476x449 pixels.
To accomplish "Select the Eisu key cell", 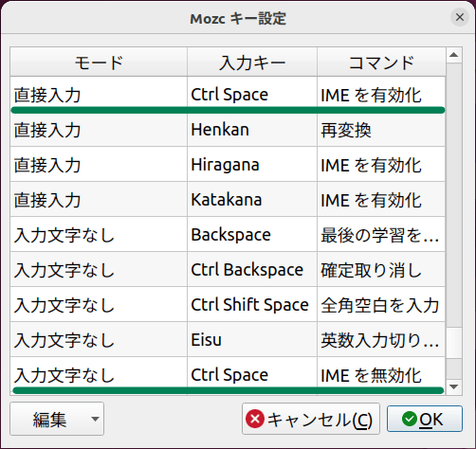I will (252, 339).
